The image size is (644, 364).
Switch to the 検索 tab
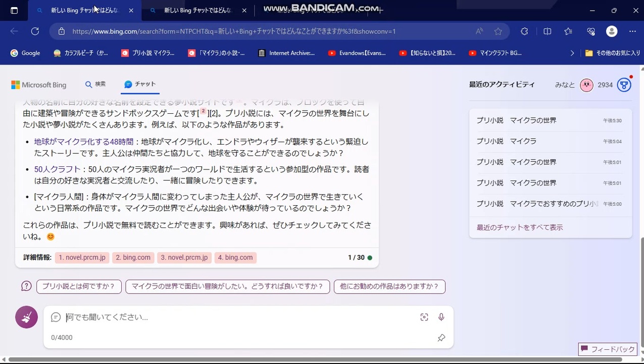[95, 84]
